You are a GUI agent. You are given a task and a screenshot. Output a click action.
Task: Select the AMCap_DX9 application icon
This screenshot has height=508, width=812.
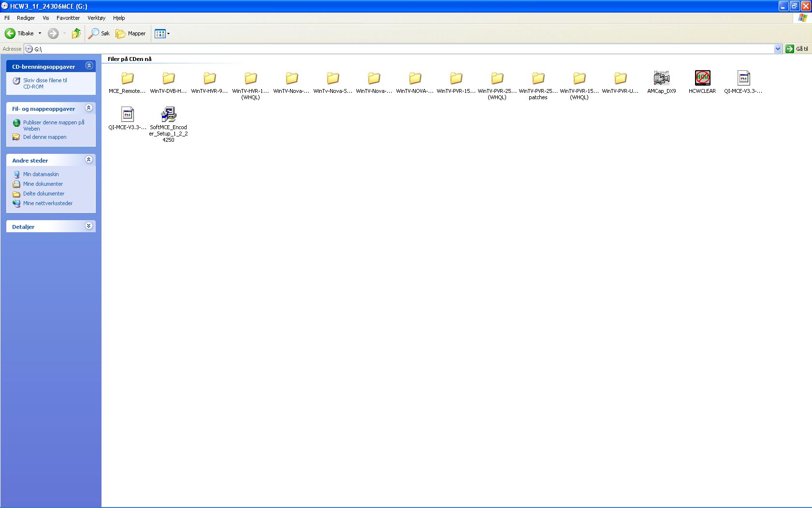[x=661, y=78]
